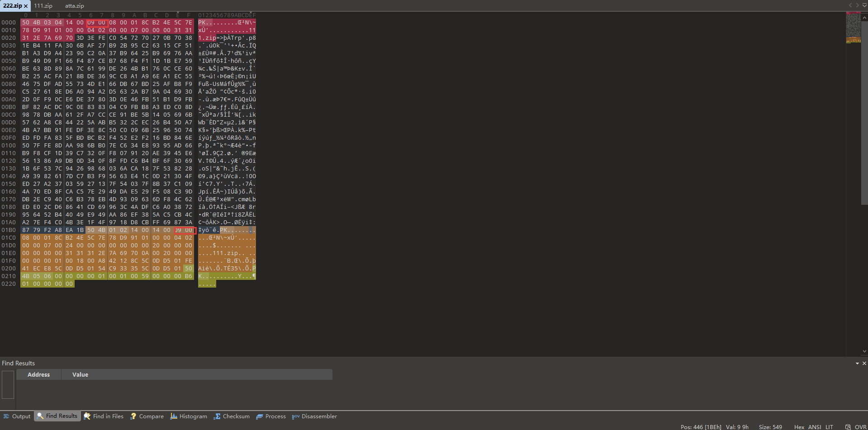Open the Output panel tab
The image size is (868, 430).
(17, 416)
